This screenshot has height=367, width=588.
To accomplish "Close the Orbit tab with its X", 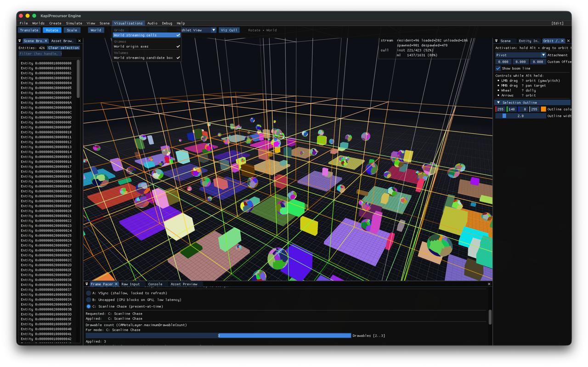I will [563, 41].
